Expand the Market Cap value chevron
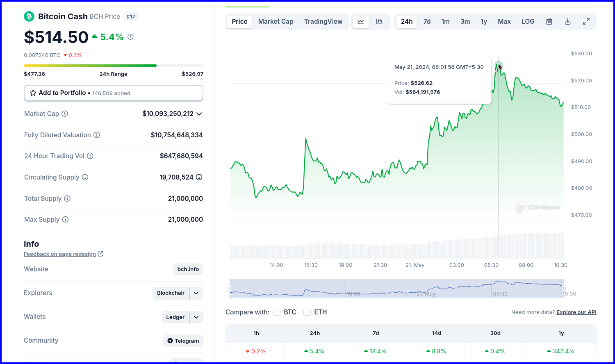The height and width of the screenshot is (364, 615). 199,114
